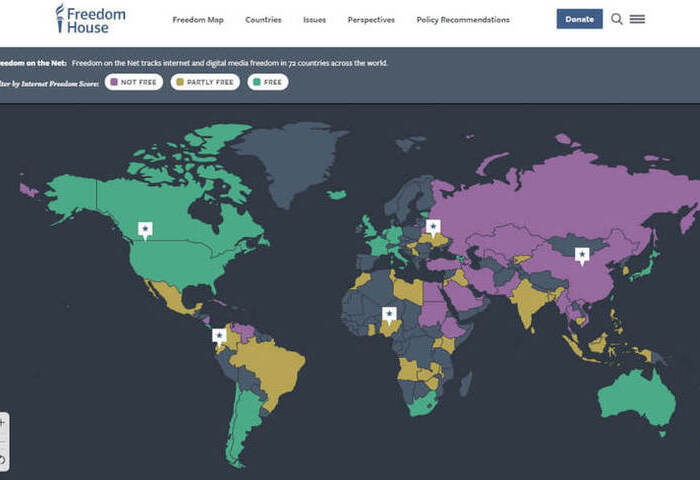The width and height of the screenshot is (700, 480).
Task: Click the star marker near Central America
Action: tap(219, 336)
